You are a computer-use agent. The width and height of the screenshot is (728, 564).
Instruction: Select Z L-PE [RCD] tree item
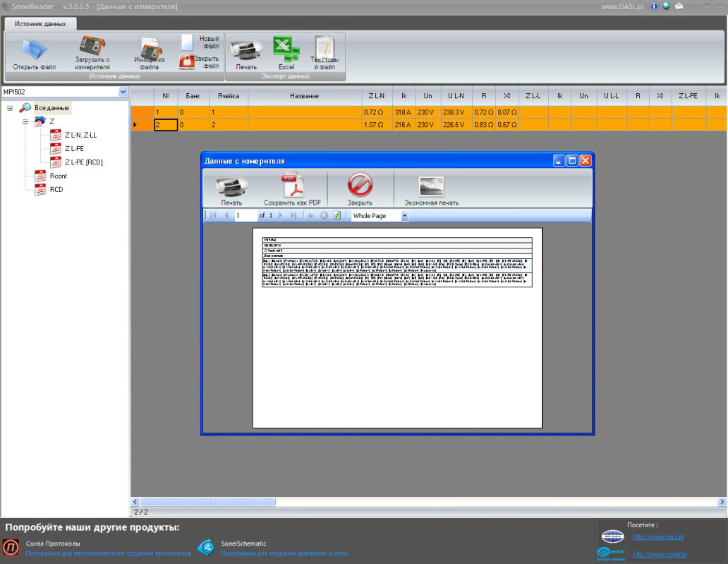(x=83, y=162)
